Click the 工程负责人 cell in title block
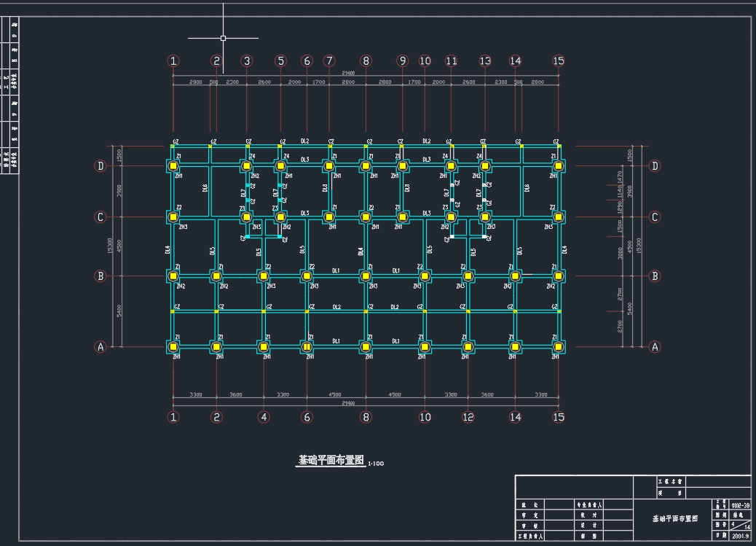Viewport: 756px width, 546px height. [530, 537]
